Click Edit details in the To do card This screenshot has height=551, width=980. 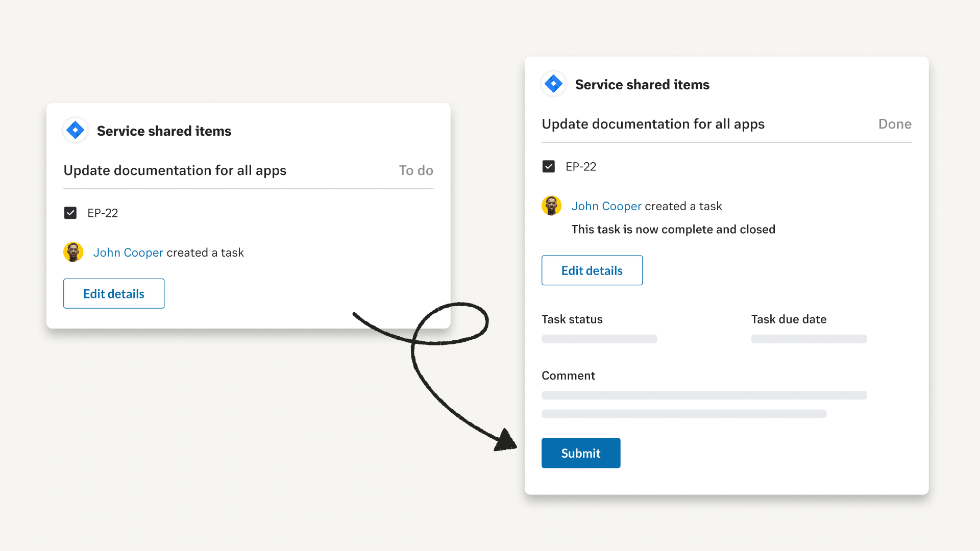[114, 293]
